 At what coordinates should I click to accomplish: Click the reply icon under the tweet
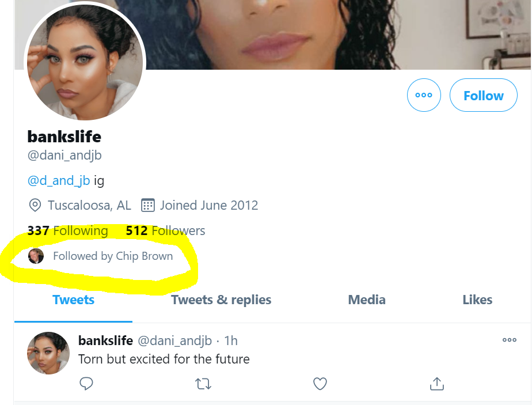[x=86, y=384]
